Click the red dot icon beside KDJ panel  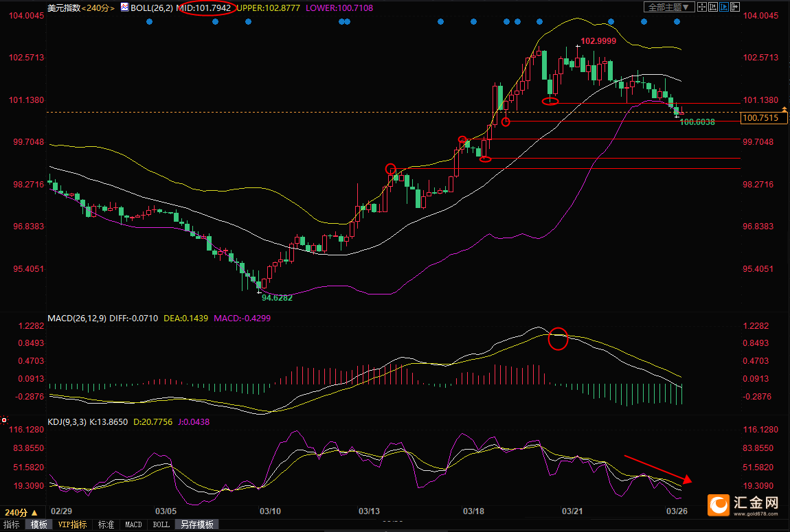(4, 419)
